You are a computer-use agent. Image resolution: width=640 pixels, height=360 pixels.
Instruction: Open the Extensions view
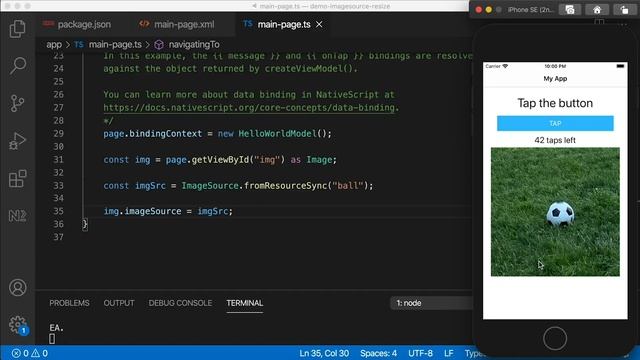[18, 178]
